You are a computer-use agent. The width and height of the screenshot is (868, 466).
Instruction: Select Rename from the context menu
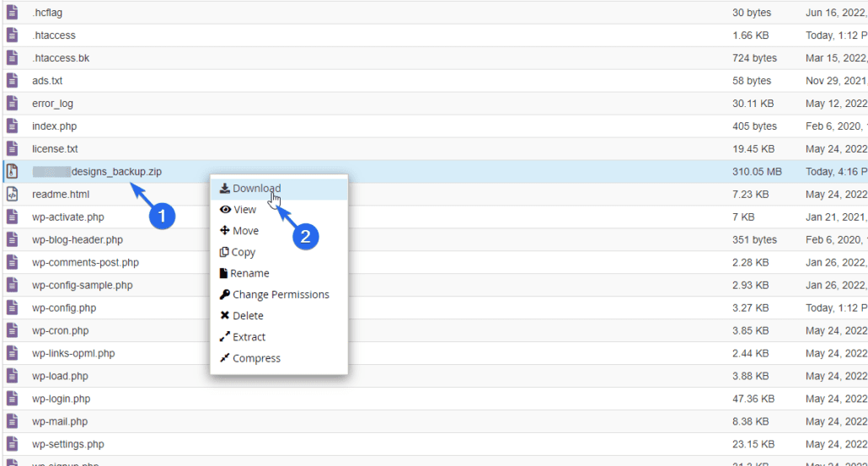click(x=279, y=273)
